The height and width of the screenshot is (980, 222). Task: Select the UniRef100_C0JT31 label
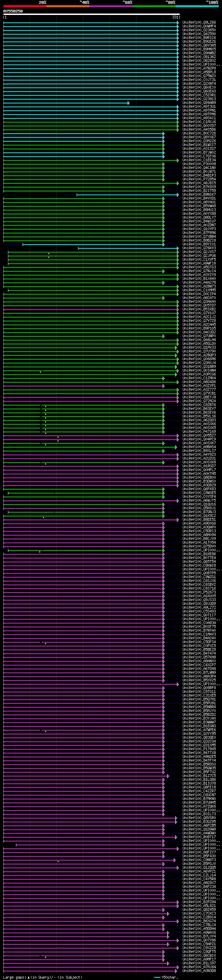click(199, 80)
